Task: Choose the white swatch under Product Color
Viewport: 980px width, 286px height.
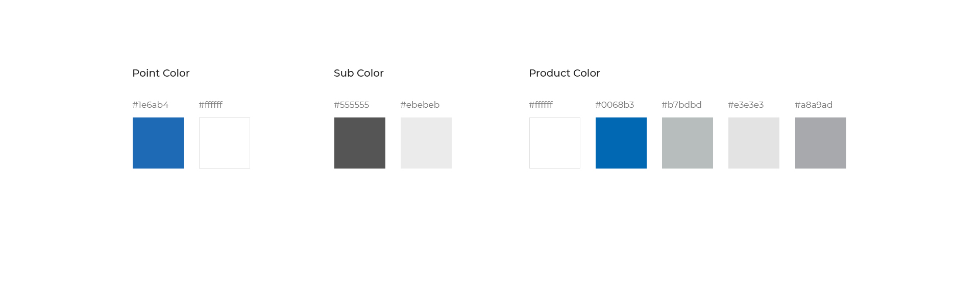Action: (x=555, y=143)
